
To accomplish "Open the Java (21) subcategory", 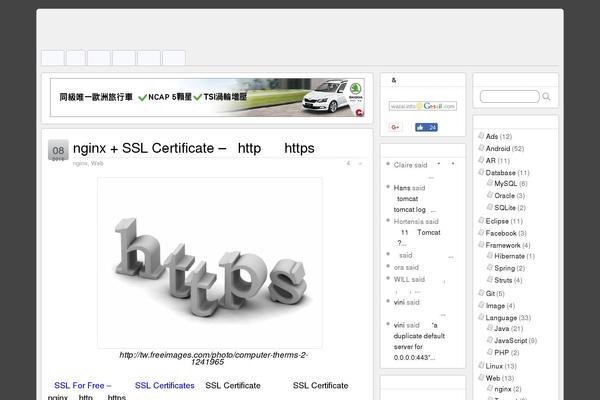I will click(x=509, y=328).
